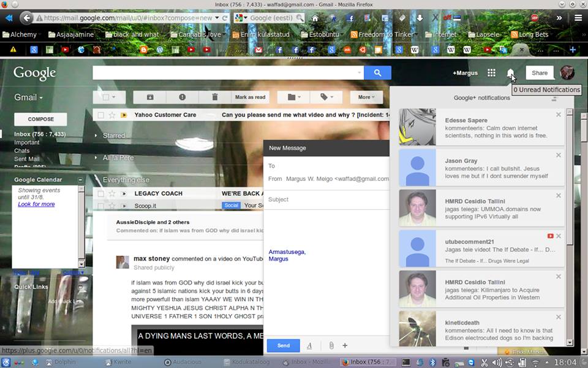Tick the Scoop.it email checkbox

(101, 206)
